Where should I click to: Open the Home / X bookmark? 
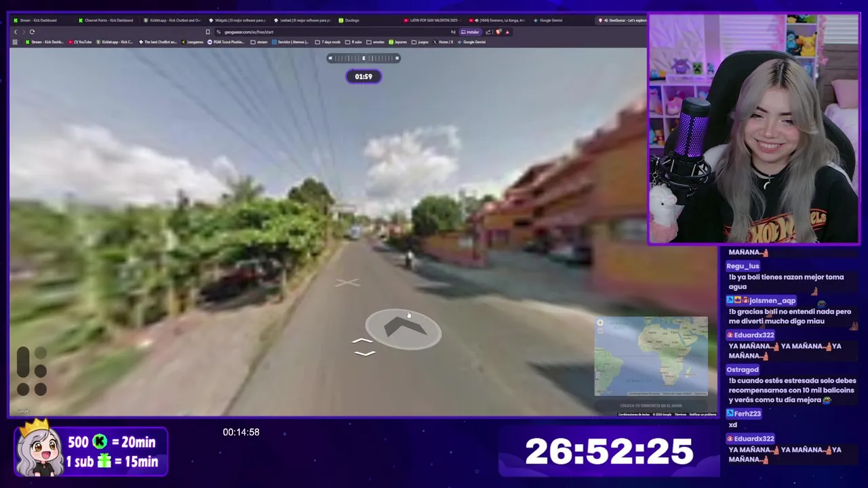(443, 42)
